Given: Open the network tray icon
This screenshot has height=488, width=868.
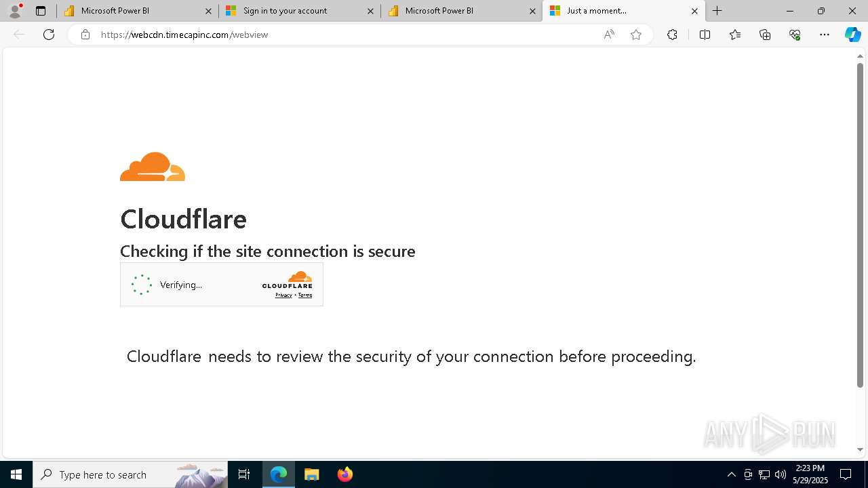Looking at the screenshot, I should (764, 474).
